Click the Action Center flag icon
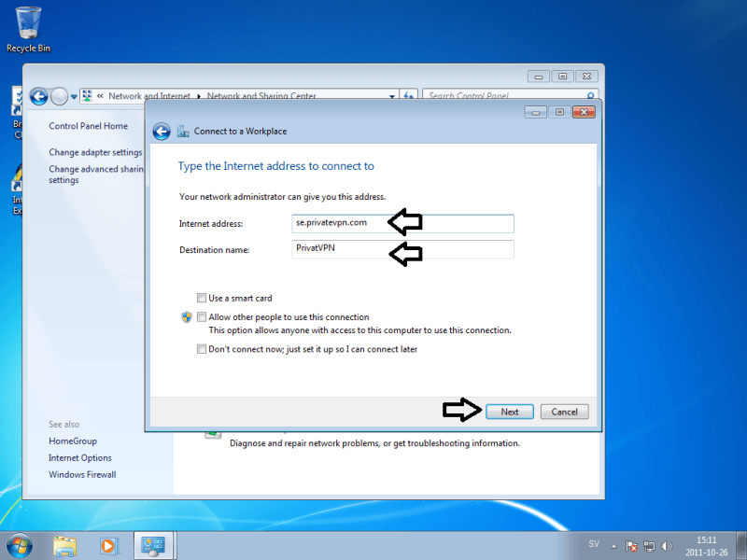The image size is (747, 560). point(631,545)
